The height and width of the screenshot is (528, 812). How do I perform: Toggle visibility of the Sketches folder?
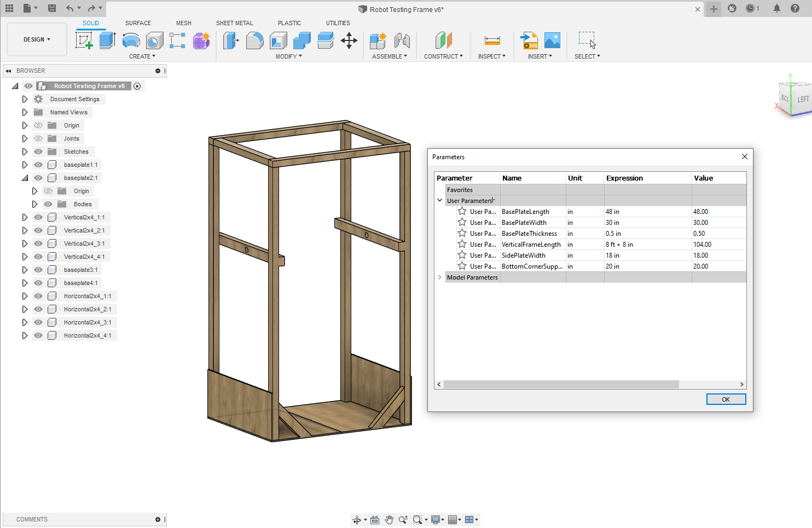click(38, 152)
